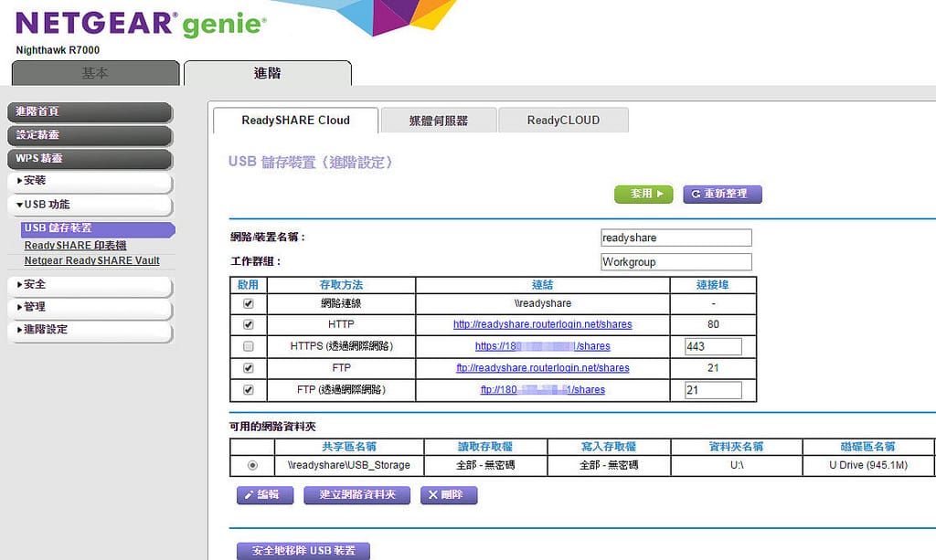Collapse the USB 功能 section

click(90, 205)
